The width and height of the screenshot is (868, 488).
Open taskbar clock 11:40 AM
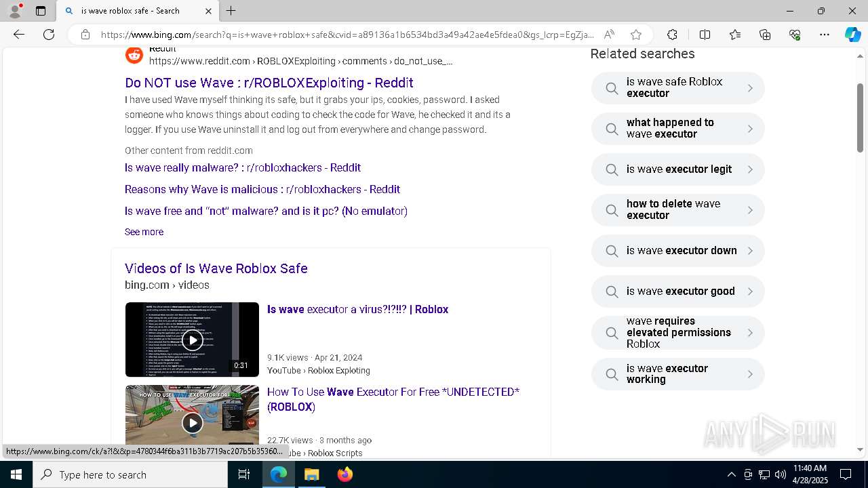click(810, 474)
